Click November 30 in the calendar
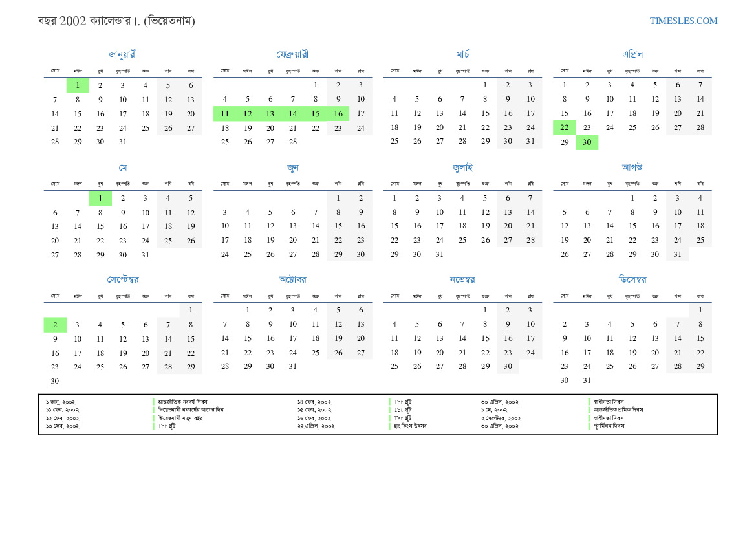 tap(508, 366)
